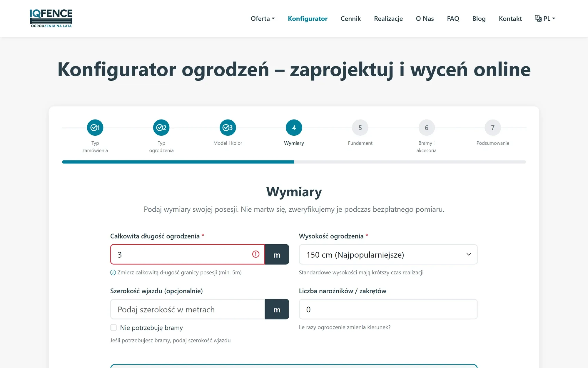Go to completed step 1 Typ zamówienia
Screen dimensions: 588x368
pos(95,127)
